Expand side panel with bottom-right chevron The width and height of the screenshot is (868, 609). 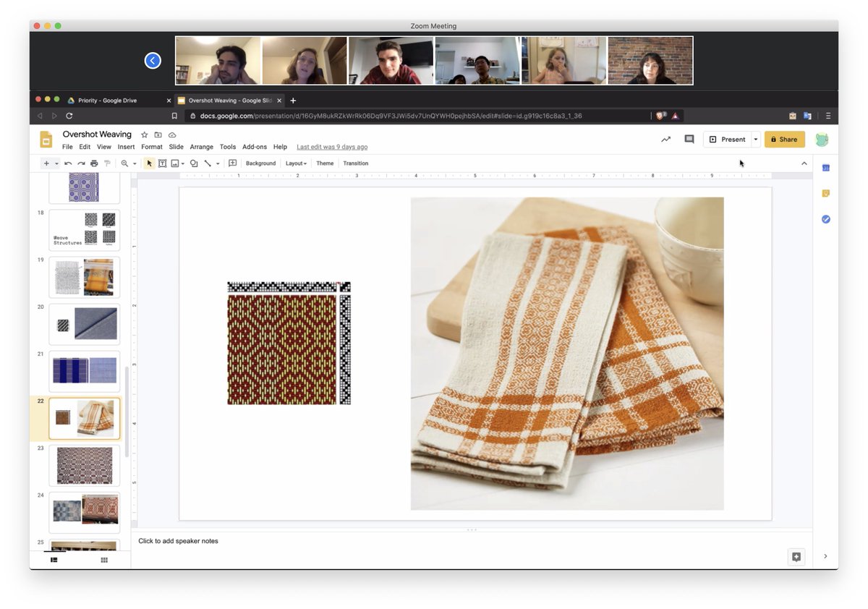(x=825, y=556)
